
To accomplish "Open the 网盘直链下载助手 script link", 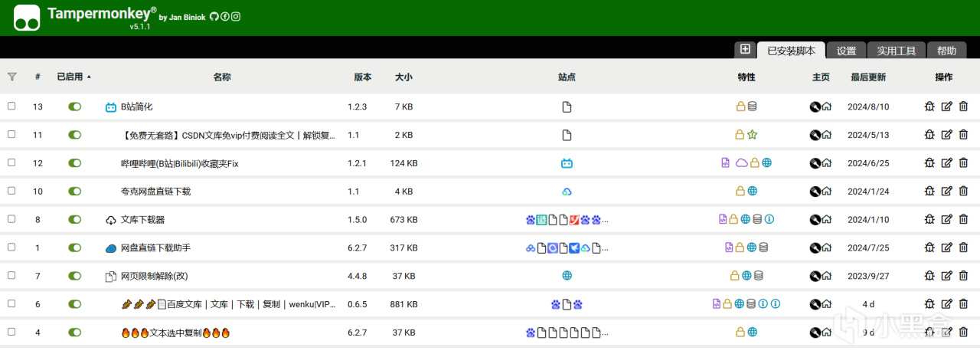I will pyautogui.click(x=155, y=247).
